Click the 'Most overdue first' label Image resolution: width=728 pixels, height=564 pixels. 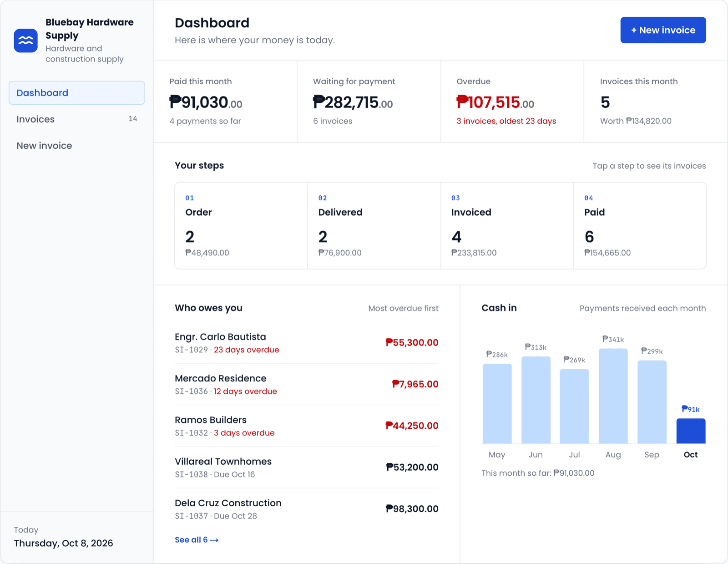(403, 308)
